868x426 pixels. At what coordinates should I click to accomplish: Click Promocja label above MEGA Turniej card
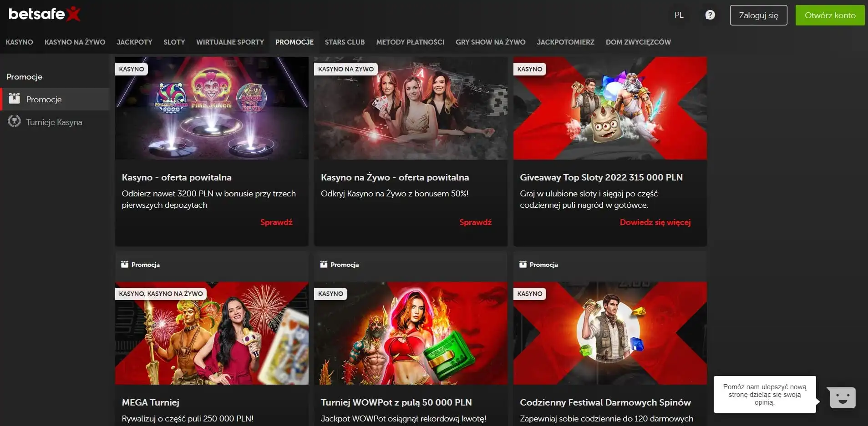point(146,265)
